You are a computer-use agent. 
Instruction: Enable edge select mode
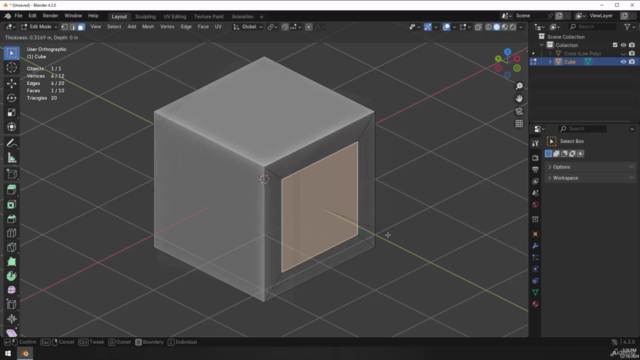coord(73,27)
